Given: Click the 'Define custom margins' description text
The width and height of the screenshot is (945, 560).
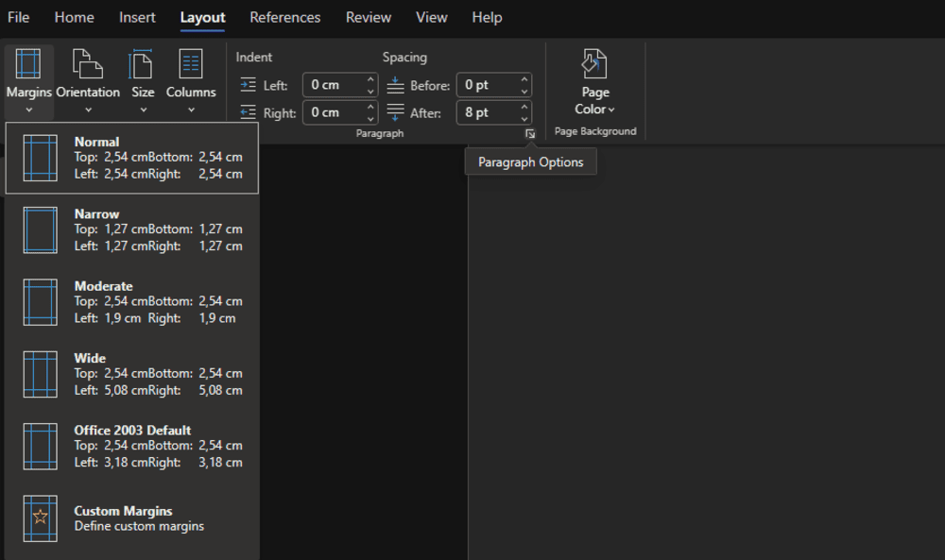Looking at the screenshot, I should click(x=139, y=526).
